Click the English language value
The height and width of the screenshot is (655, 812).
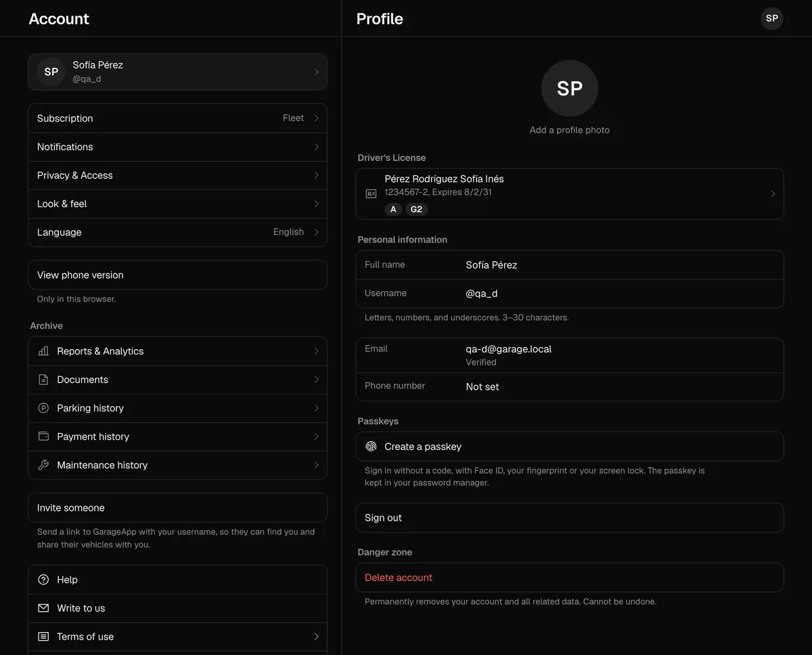point(288,231)
